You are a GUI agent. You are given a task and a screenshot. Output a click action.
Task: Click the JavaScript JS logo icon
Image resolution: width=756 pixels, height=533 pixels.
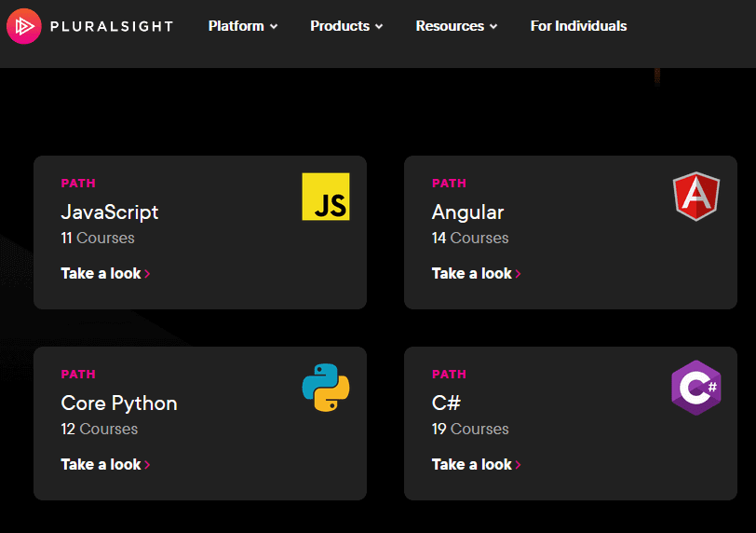click(326, 197)
